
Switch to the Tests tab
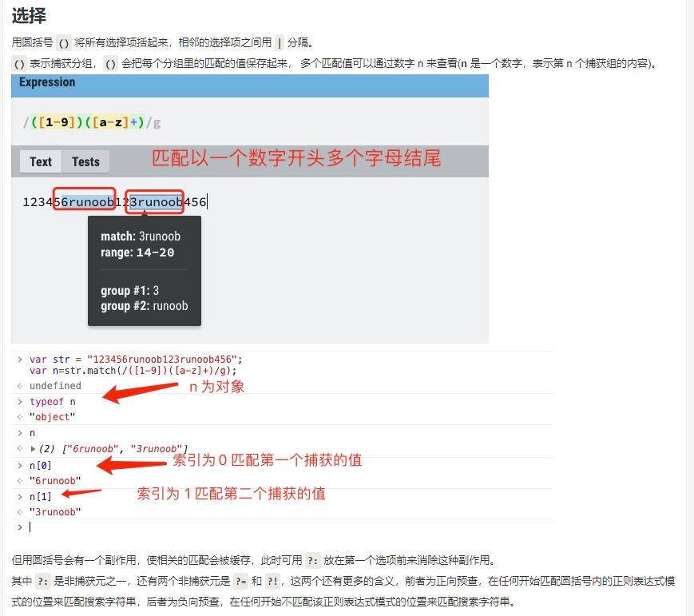coord(85,161)
